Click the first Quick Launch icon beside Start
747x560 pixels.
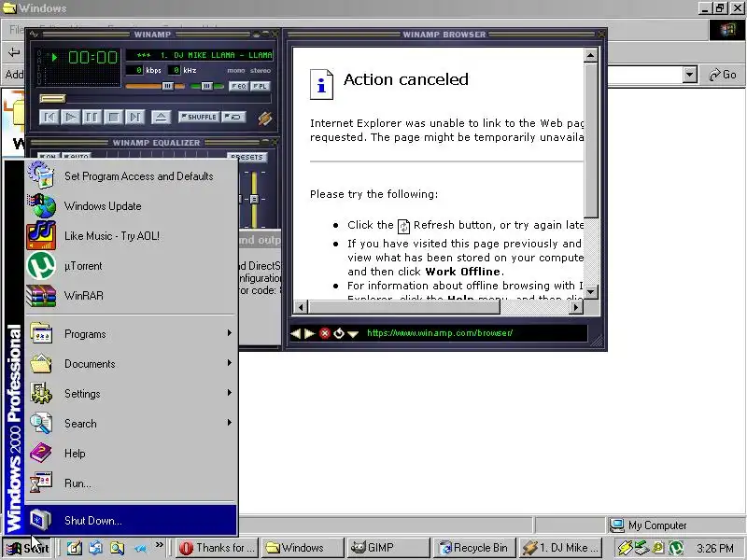pyautogui.click(x=75, y=548)
